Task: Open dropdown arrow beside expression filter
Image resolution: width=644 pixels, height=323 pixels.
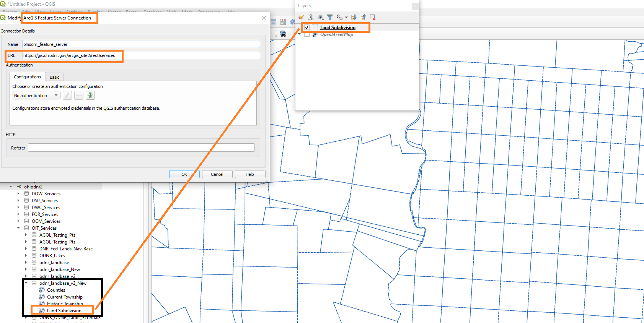Action: (346, 17)
